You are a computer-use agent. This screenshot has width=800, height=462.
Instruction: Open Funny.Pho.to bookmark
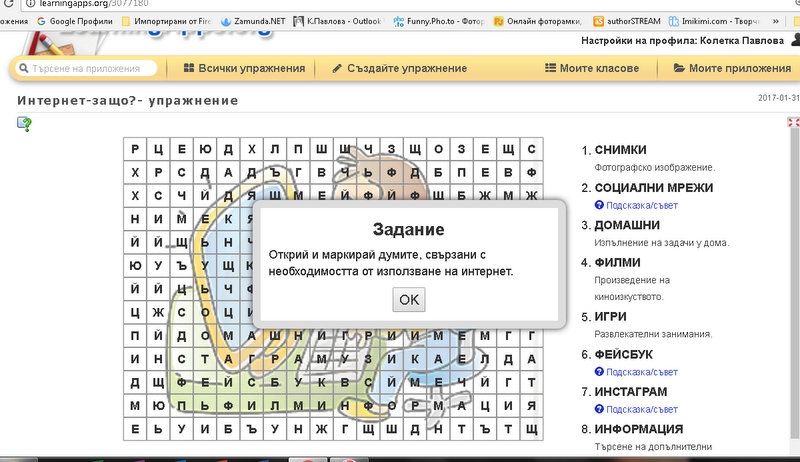coord(438,21)
